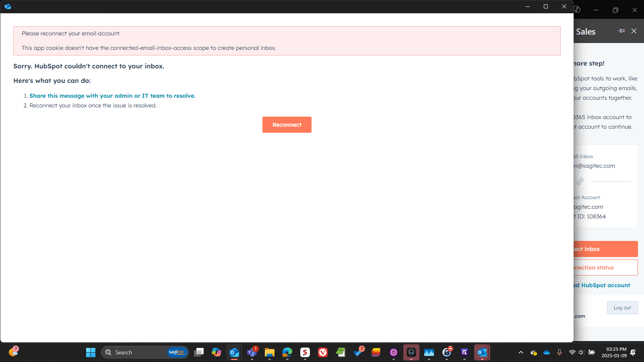The height and width of the screenshot is (362, 644).
Task: Open the blue wave-chart app in the taskbar
Action: tap(429, 352)
